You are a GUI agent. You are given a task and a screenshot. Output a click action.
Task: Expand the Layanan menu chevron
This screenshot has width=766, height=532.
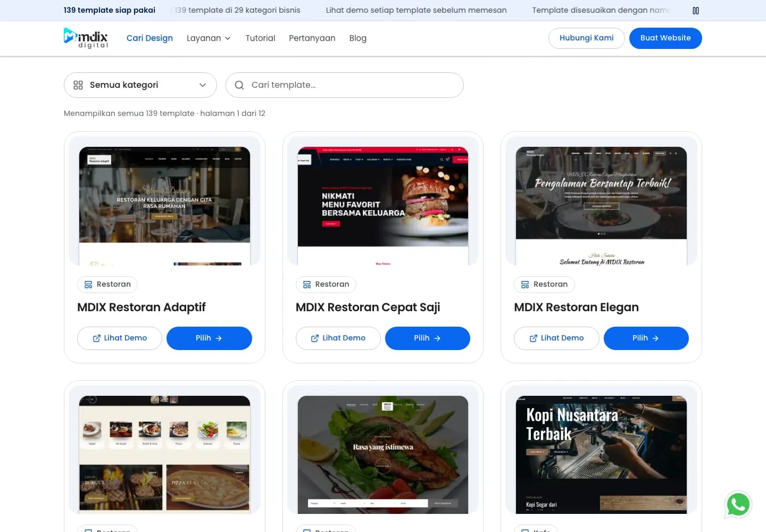coord(228,38)
